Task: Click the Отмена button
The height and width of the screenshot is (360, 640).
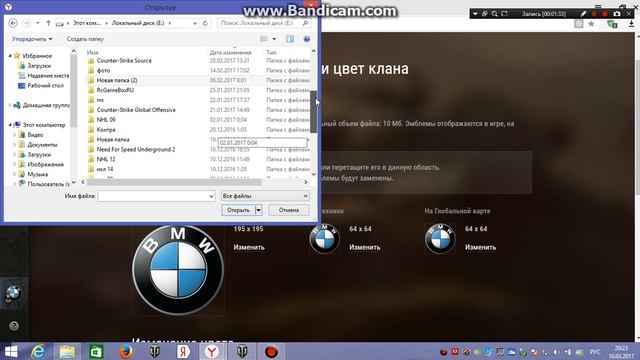Action: tap(289, 210)
